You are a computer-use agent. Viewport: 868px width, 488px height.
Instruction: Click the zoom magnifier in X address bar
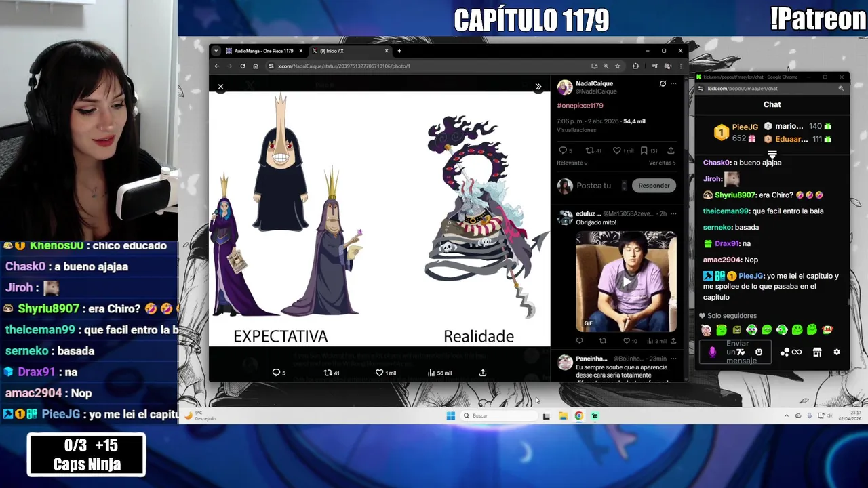[606, 66]
